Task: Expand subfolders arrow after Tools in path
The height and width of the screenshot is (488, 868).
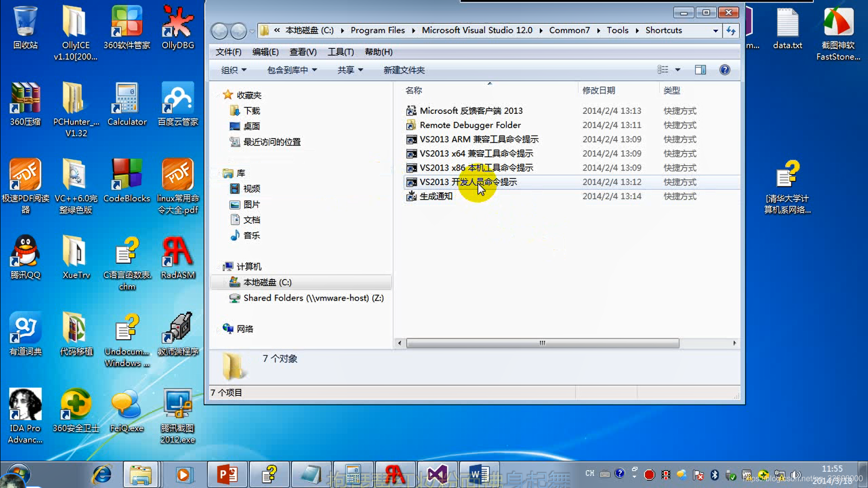Action: point(637,31)
